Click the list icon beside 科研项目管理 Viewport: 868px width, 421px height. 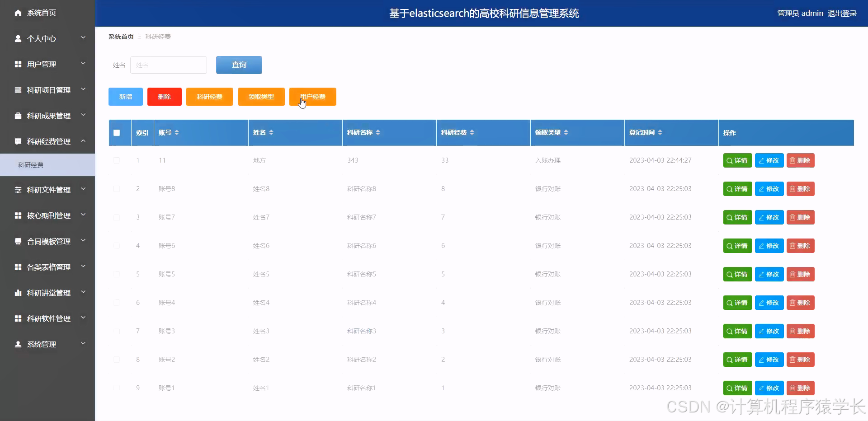click(18, 90)
